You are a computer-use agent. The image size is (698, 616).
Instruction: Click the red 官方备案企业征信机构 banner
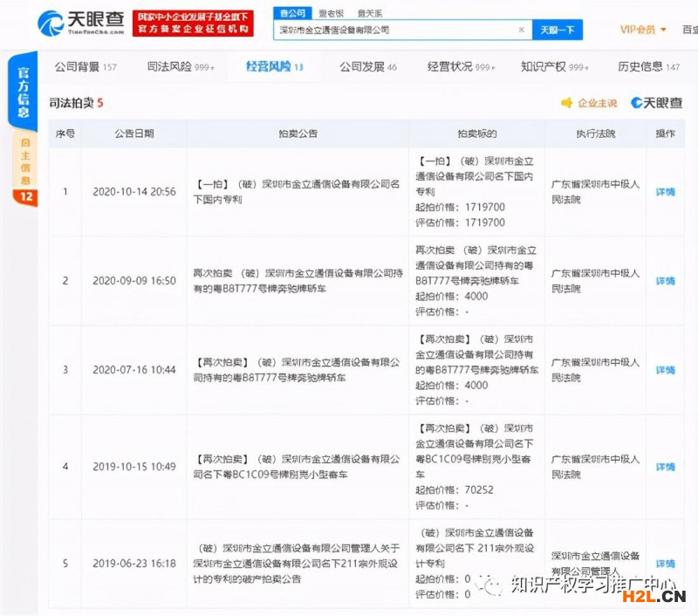pyautogui.click(x=193, y=24)
